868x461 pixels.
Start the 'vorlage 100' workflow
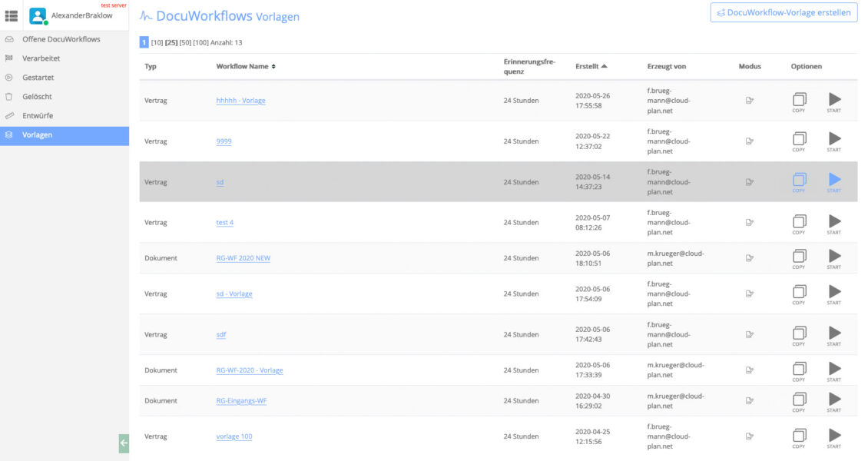pos(834,436)
